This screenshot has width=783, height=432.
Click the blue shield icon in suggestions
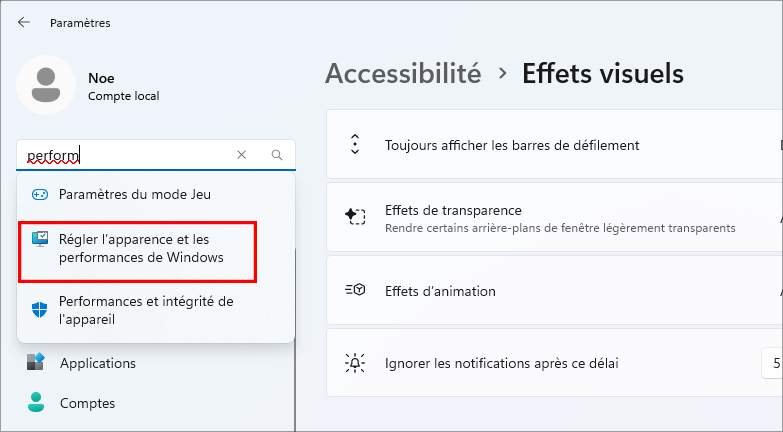point(40,310)
